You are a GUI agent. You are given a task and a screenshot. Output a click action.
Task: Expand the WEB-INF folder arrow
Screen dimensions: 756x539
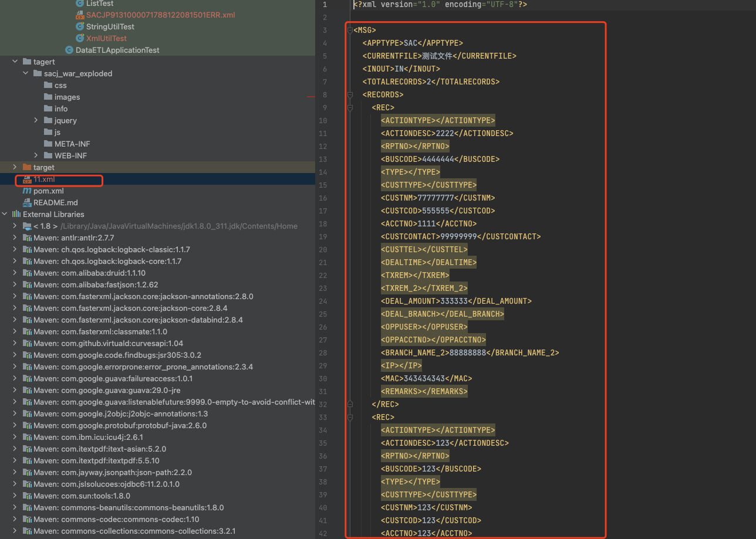[x=36, y=156]
